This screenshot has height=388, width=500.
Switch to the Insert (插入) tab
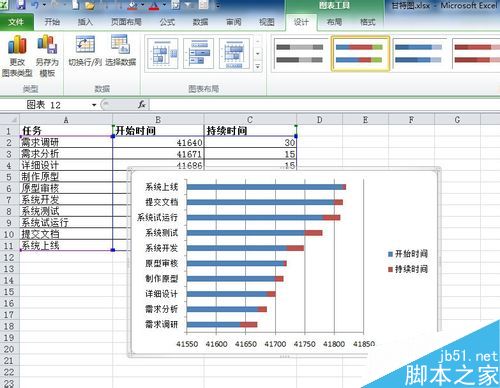click(85, 22)
